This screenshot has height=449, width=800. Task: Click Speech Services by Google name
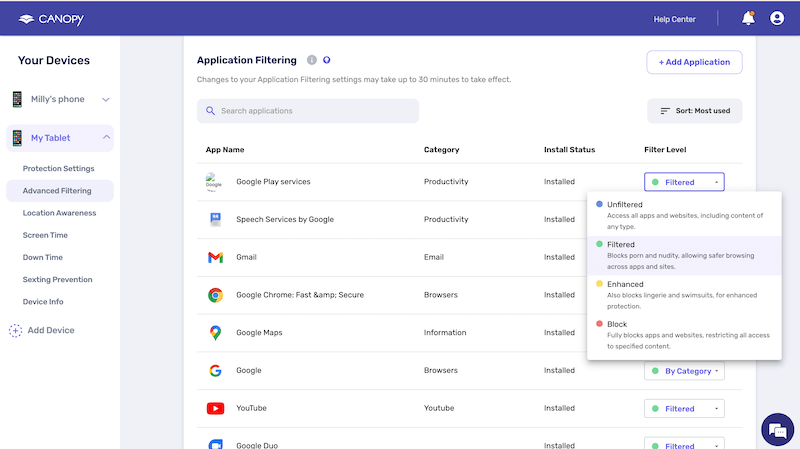(x=285, y=219)
